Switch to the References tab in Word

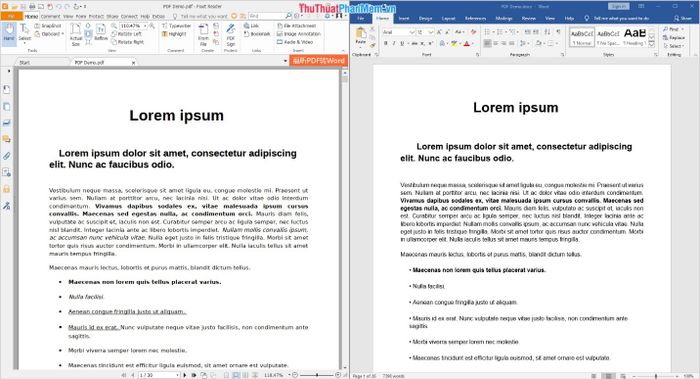coord(475,18)
